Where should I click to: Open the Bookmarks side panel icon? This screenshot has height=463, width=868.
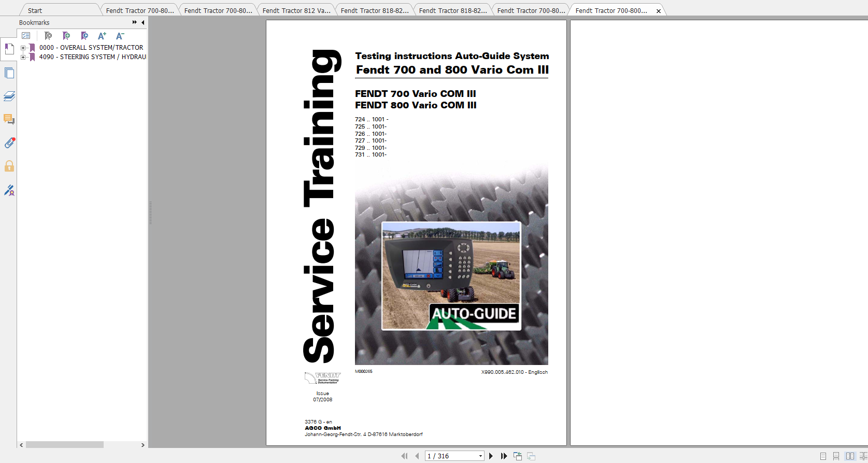tap(9, 49)
